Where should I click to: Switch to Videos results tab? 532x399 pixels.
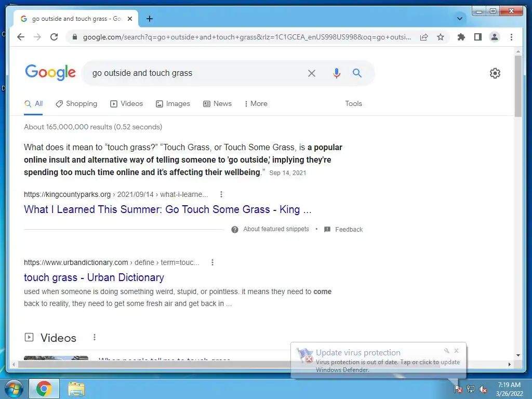tap(127, 104)
